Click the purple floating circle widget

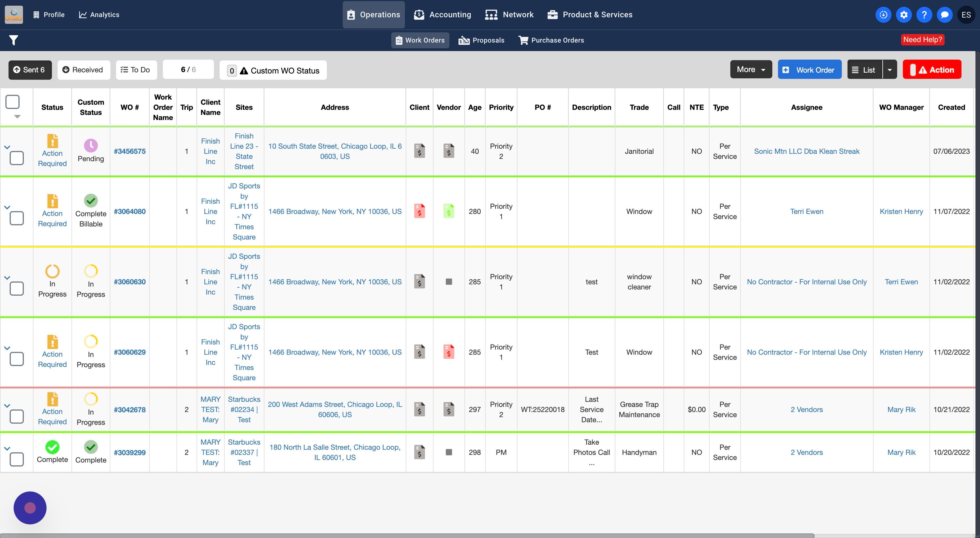click(30, 508)
